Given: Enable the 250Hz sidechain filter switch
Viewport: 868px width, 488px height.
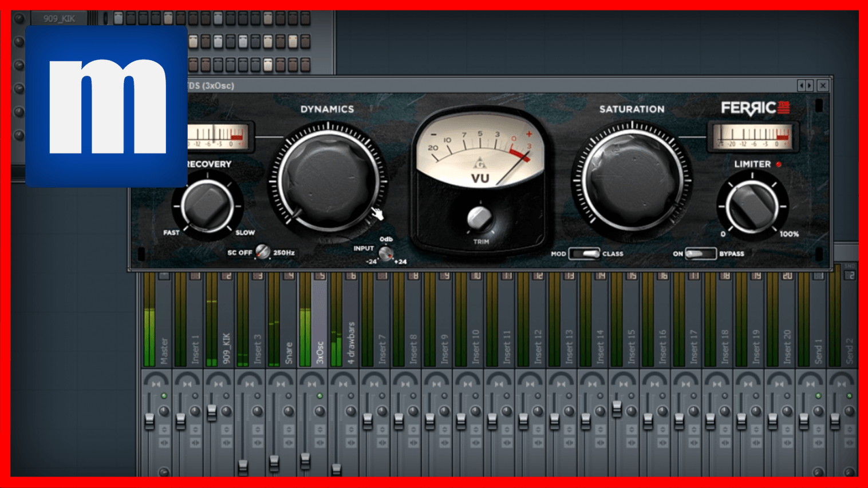Looking at the screenshot, I should [x=263, y=252].
